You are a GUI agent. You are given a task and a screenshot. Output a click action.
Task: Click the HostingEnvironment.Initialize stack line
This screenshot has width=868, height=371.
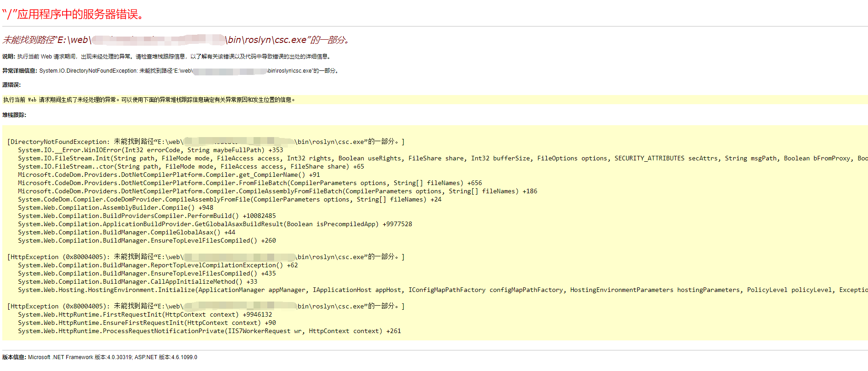coord(443,290)
